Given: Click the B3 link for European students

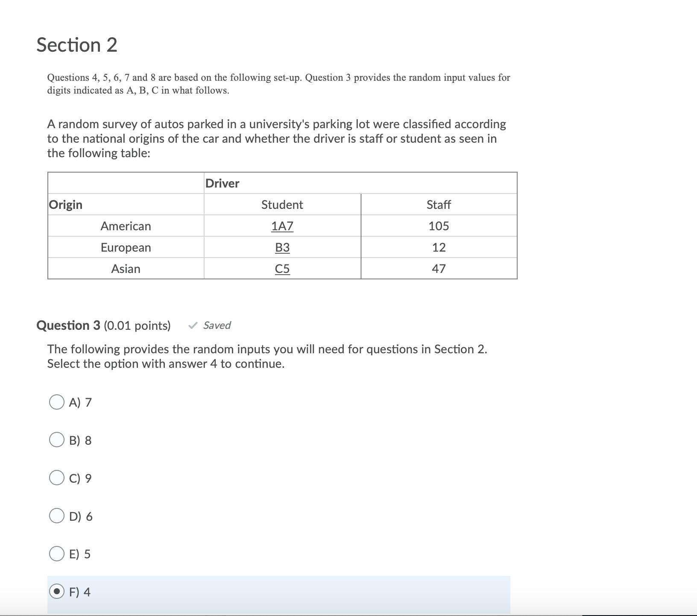Looking at the screenshot, I should click(282, 247).
